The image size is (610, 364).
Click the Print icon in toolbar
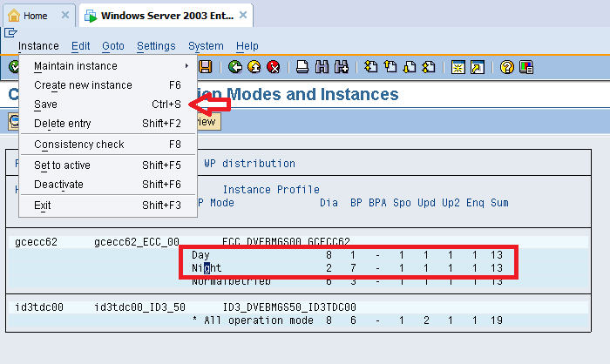pyautogui.click(x=302, y=67)
